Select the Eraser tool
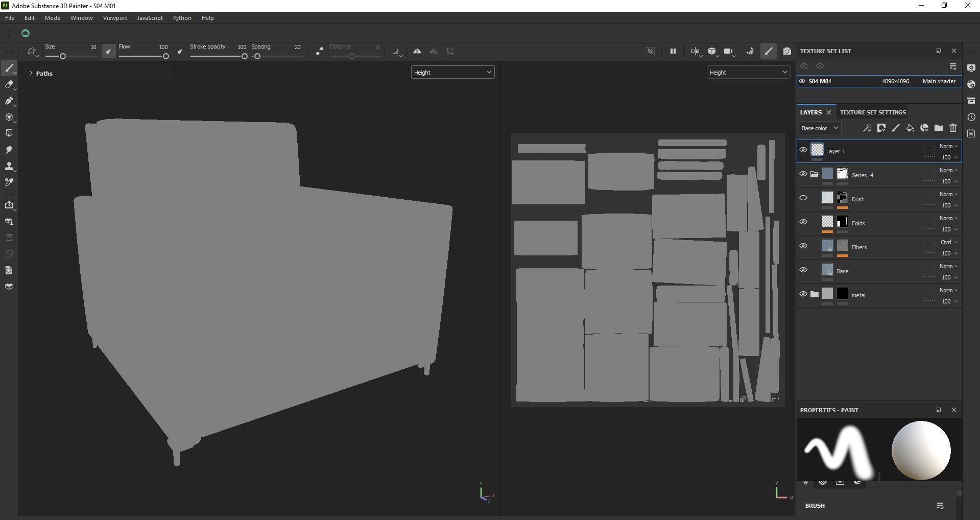 point(9,85)
